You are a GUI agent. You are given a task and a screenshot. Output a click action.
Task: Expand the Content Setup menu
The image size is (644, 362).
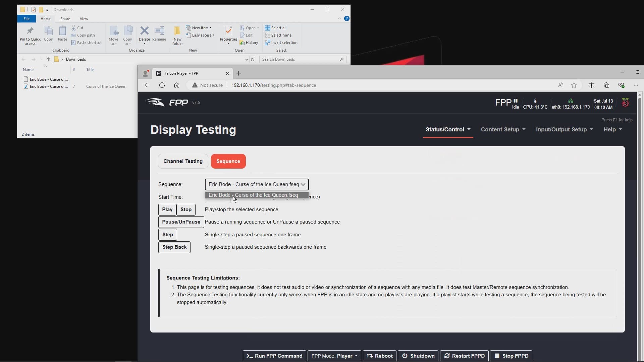pyautogui.click(x=503, y=129)
